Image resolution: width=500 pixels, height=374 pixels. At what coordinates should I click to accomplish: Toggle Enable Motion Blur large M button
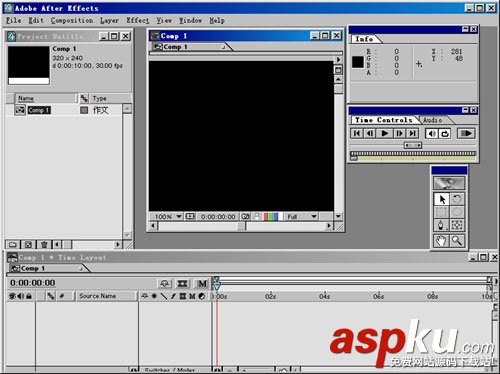tap(202, 283)
